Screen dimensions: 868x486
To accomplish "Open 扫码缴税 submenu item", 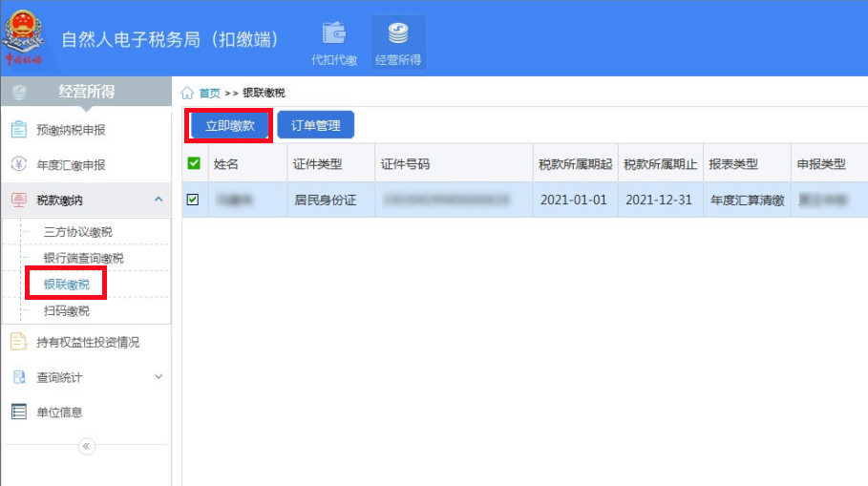I will pos(67,311).
